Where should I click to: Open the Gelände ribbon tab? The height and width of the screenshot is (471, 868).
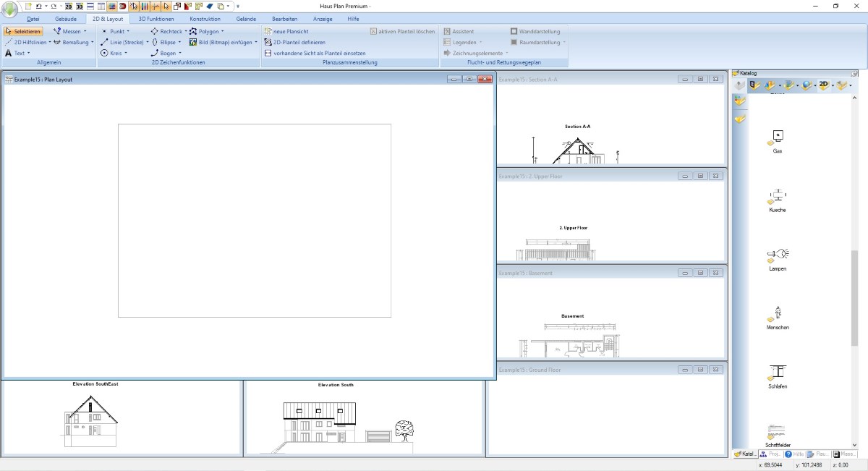click(246, 19)
